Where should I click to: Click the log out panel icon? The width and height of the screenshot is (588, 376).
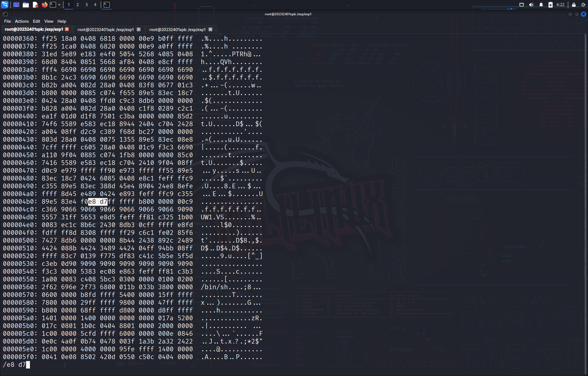(x=583, y=5)
